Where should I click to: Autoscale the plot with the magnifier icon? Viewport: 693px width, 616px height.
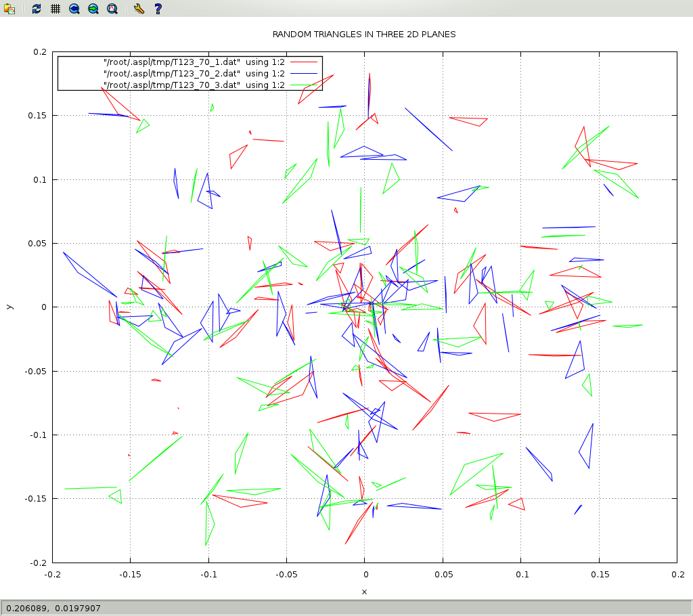pyautogui.click(x=112, y=9)
